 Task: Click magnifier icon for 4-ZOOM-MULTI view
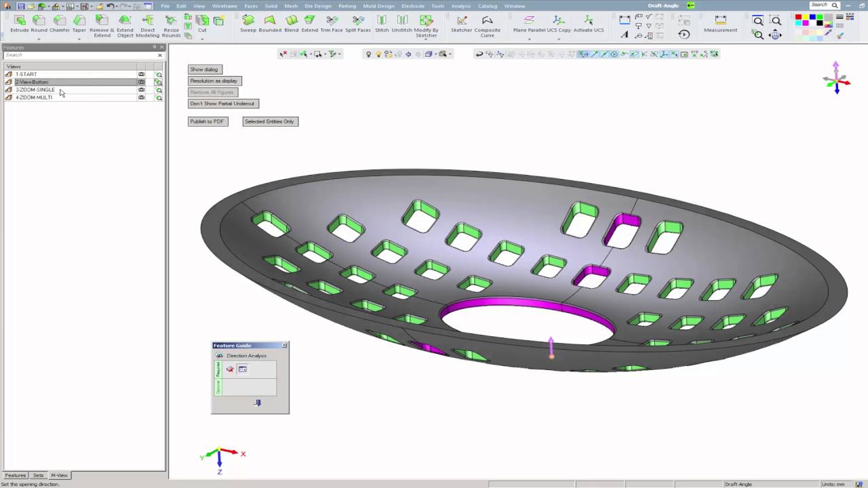point(159,98)
